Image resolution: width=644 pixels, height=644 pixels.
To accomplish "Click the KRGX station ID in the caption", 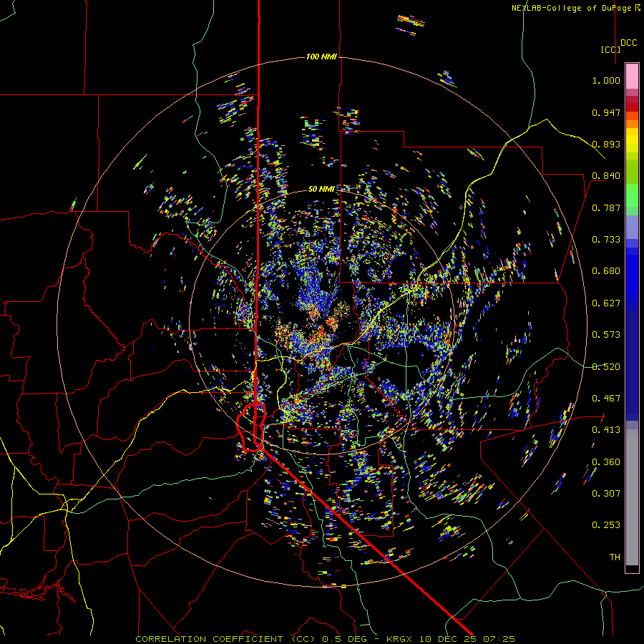I will (x=401, y=639).
